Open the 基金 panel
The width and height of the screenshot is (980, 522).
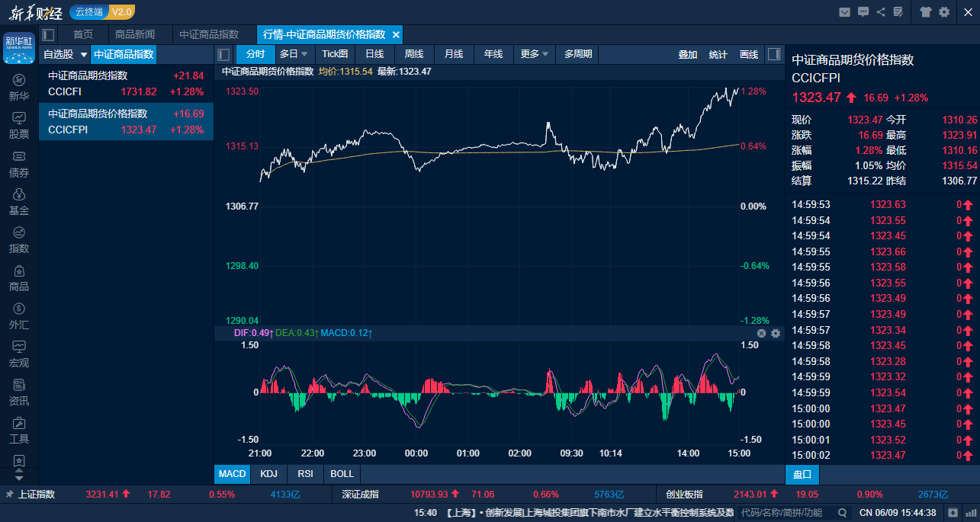18,200
